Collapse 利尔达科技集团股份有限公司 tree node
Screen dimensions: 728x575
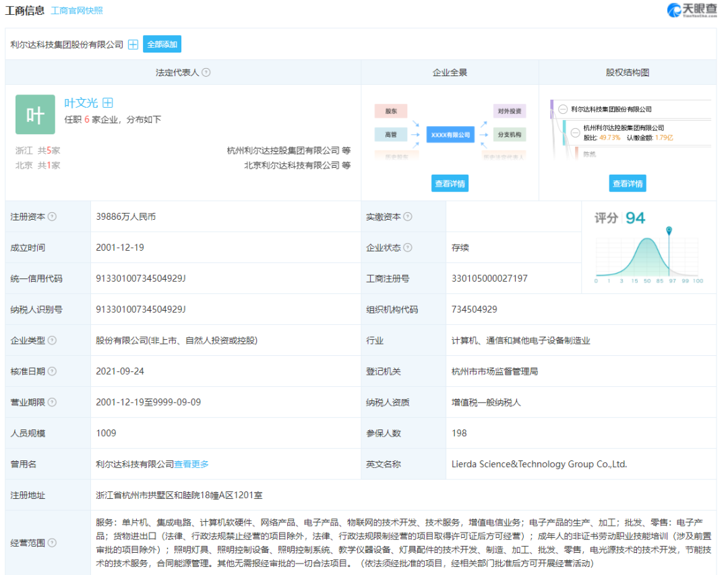click(x=563, y=109)
